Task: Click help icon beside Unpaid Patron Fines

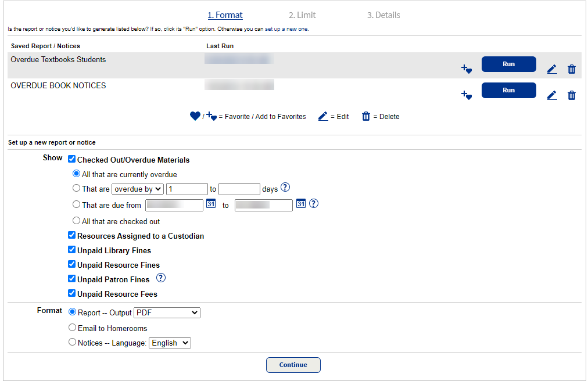Action: coord(161,278)
